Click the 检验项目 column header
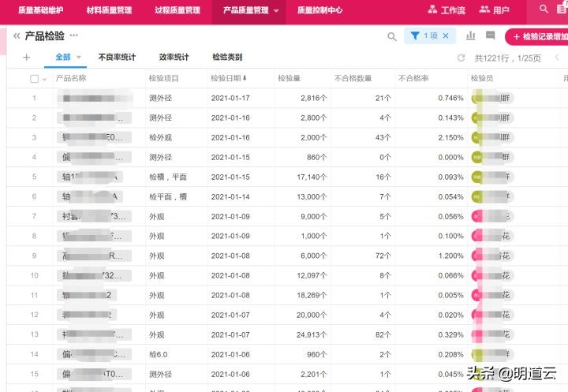The image size is (568, 392). click(164, 78)
